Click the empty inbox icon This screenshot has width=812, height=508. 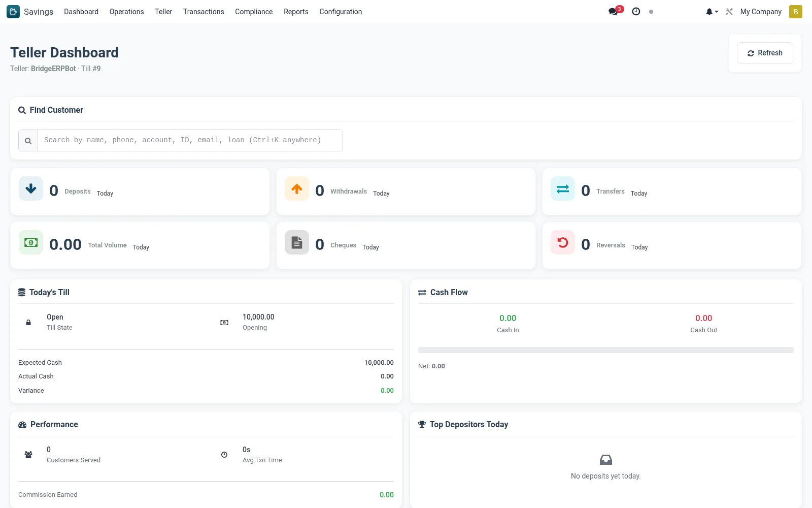click(606, 460)
